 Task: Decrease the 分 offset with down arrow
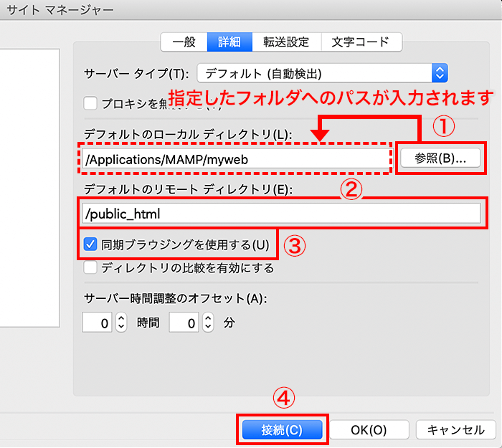(208, 328)
